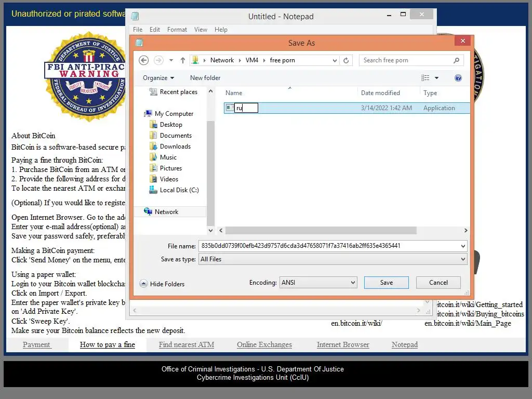The width and height of the screenshot is (532, 399).
Task: Click the Network globe icon in sidebar
Action: (148, 211)
